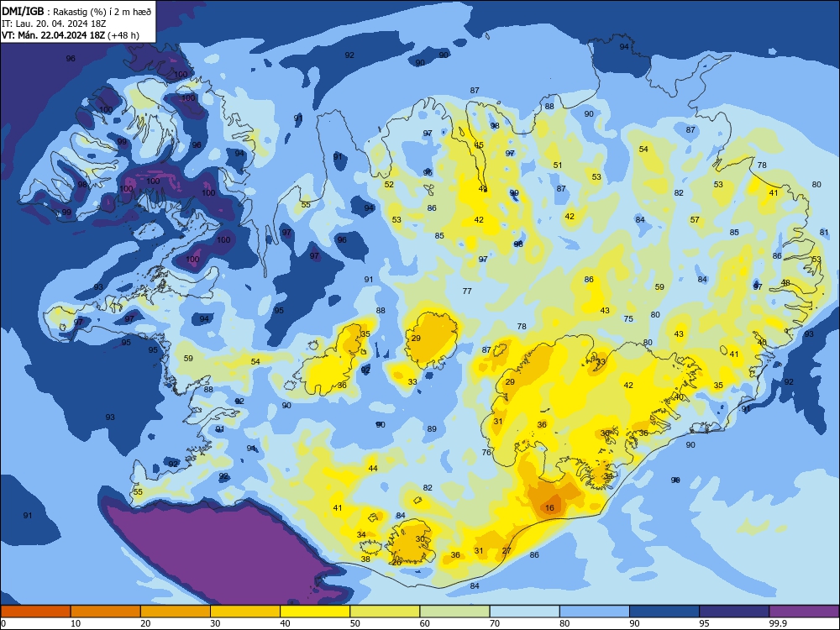The width and height of the screenshot is (840, 630).
Task: Click the humidity value 57 on the map
Action: [x=695, y=219]
